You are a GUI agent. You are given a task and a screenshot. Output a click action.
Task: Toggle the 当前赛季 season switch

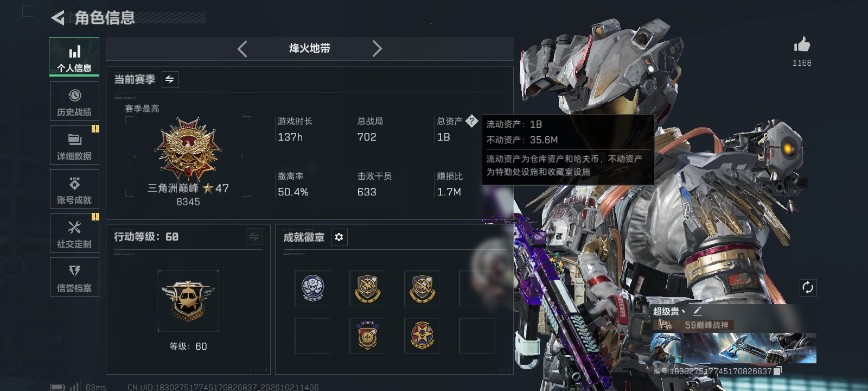(170, 80)
